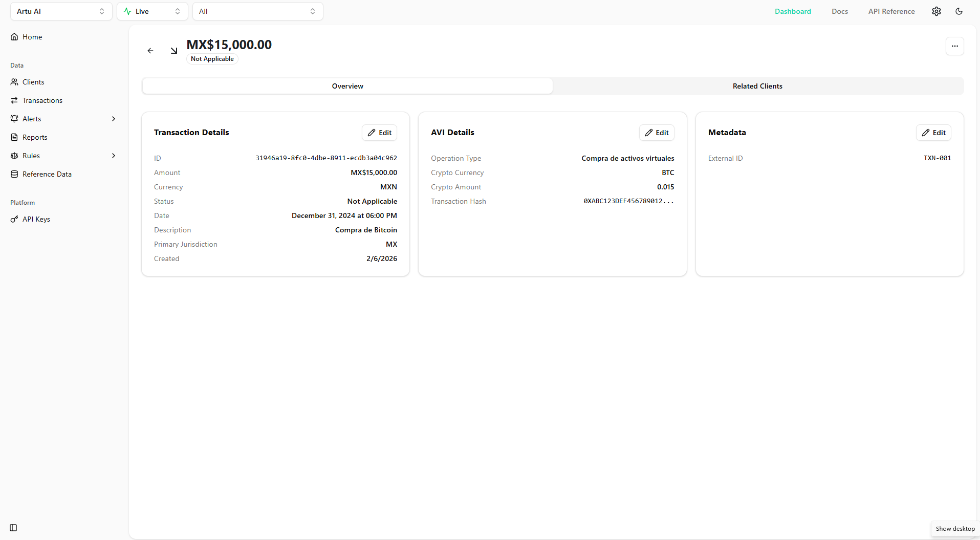
Task: Click the date December 31, 2024 value
Action: 344,215
